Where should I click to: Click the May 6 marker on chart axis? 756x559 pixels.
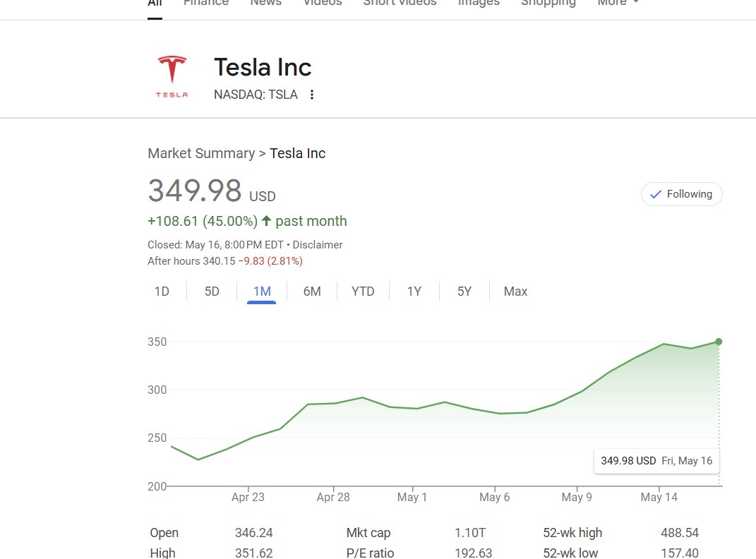pyautogui.click(x=494, y=497)
